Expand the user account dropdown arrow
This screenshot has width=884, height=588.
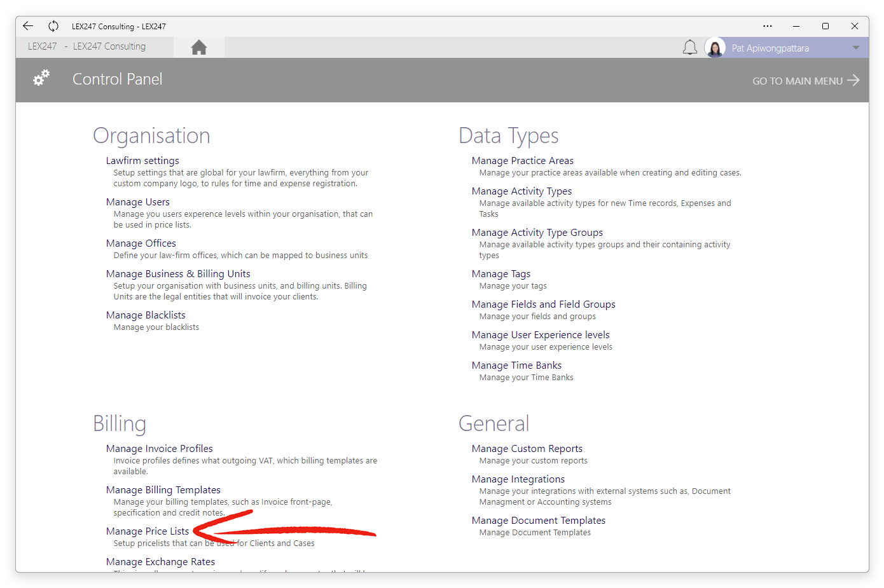coord(855,48)
